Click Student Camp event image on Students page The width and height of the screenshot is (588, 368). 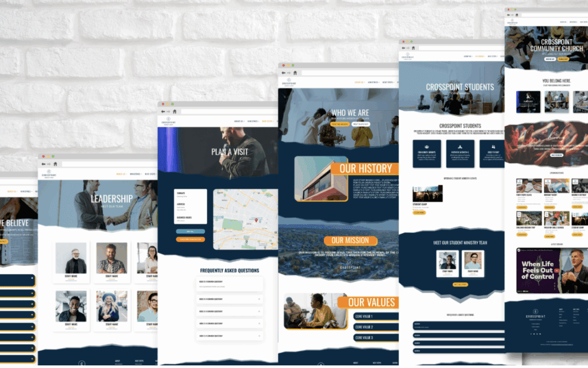(427, 194)
